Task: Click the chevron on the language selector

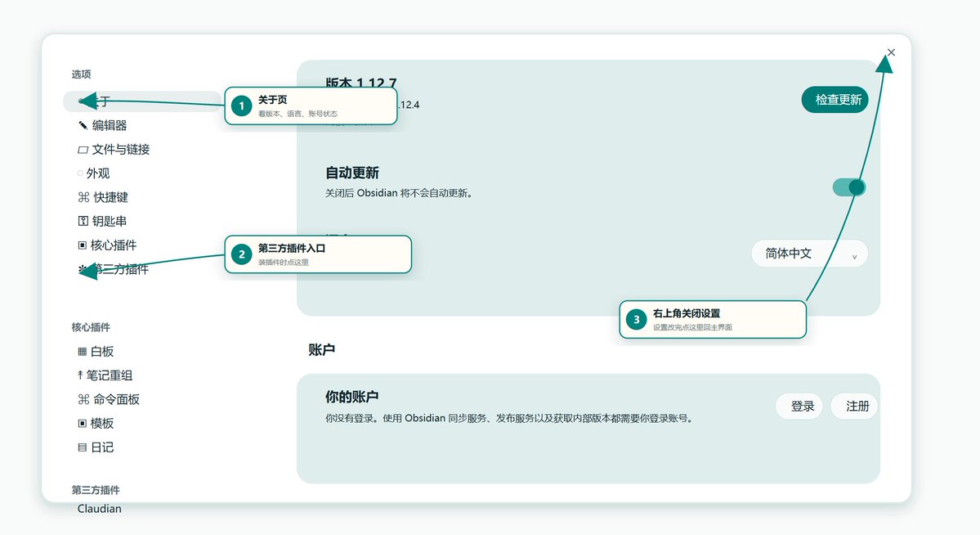Action: [854, 257]
